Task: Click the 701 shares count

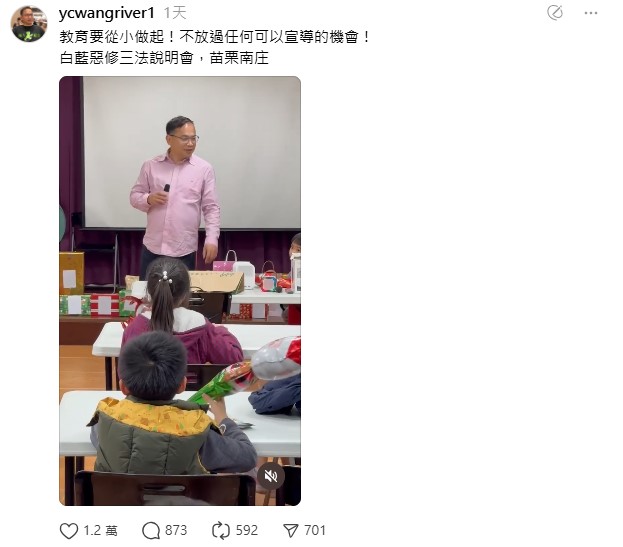Action: (x=315, y=531)
